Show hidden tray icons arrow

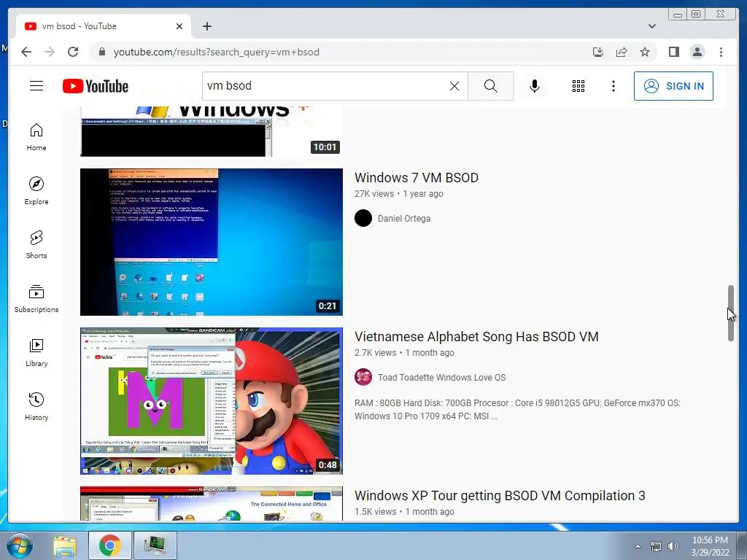[x=638, y=546]
